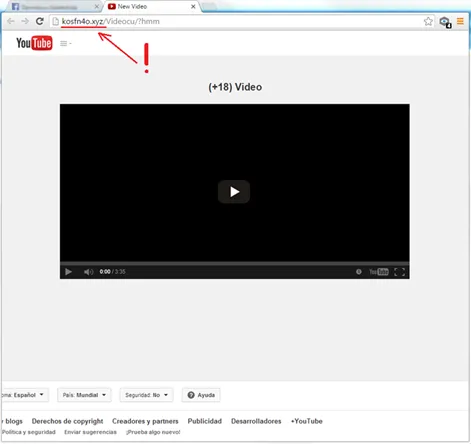Bookmark page using star icon

[x=428, y=21]
